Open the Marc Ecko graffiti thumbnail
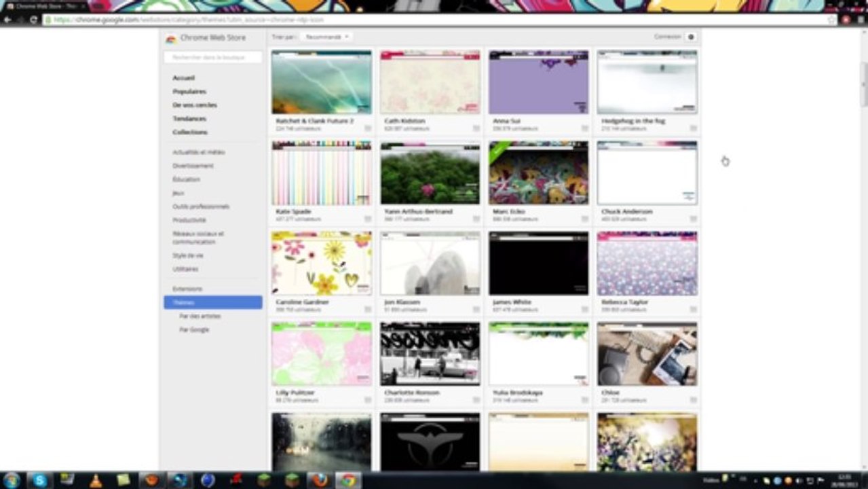Viewport: 868px width, 489px height. 538,173
